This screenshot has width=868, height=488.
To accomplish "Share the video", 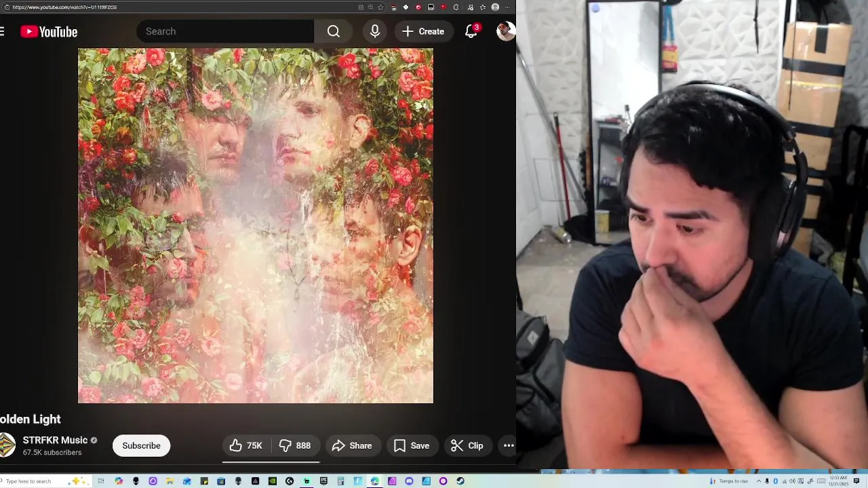I will (352, 445).
